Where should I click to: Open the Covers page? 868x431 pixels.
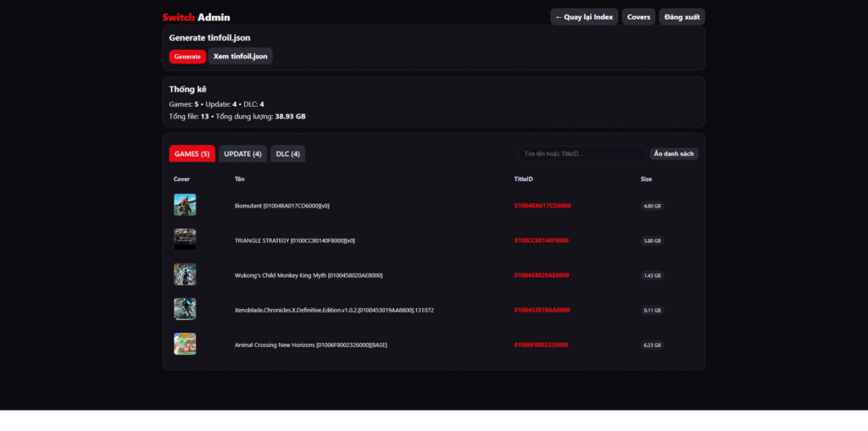click(x=638, y=17)
